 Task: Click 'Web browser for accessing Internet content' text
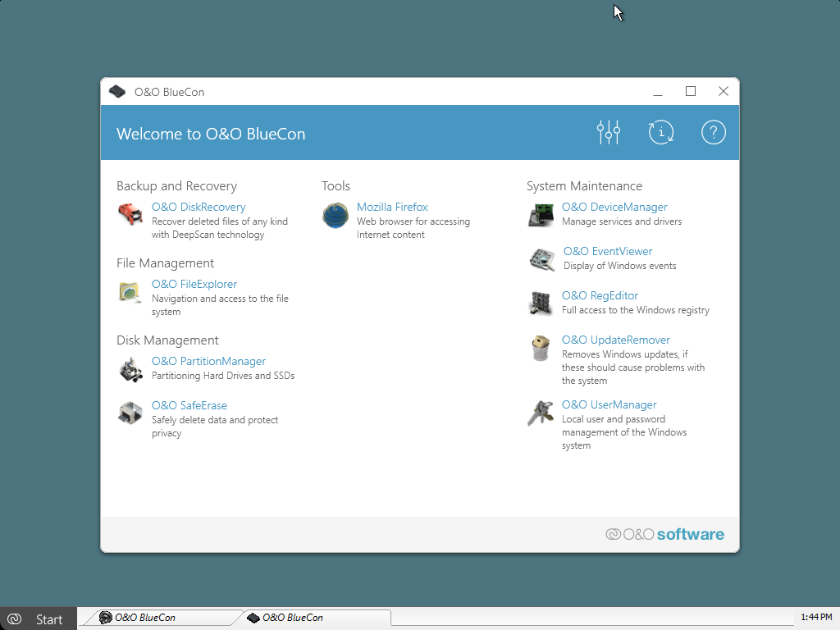[413, 228]
